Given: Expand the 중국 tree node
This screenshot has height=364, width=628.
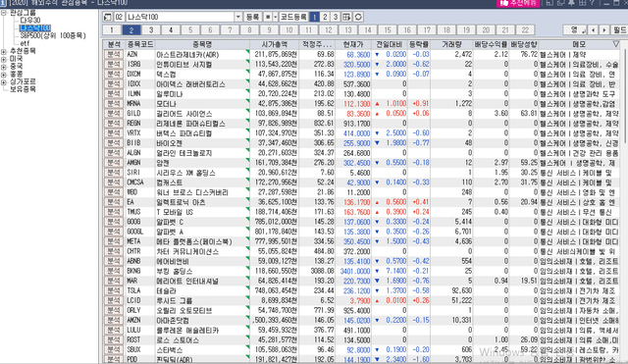Looking at the screenshot, I should click(4, 67).
